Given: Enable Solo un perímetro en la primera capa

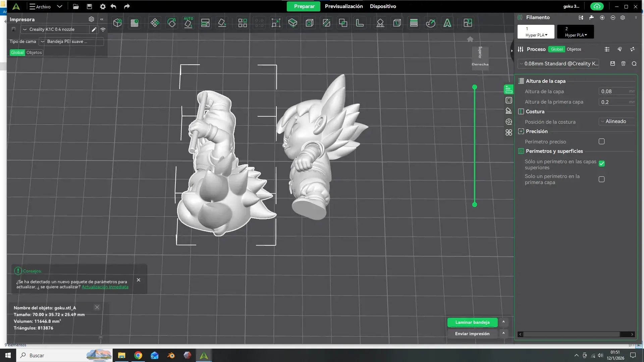Looking at the screenshot, I should (602, 179).
